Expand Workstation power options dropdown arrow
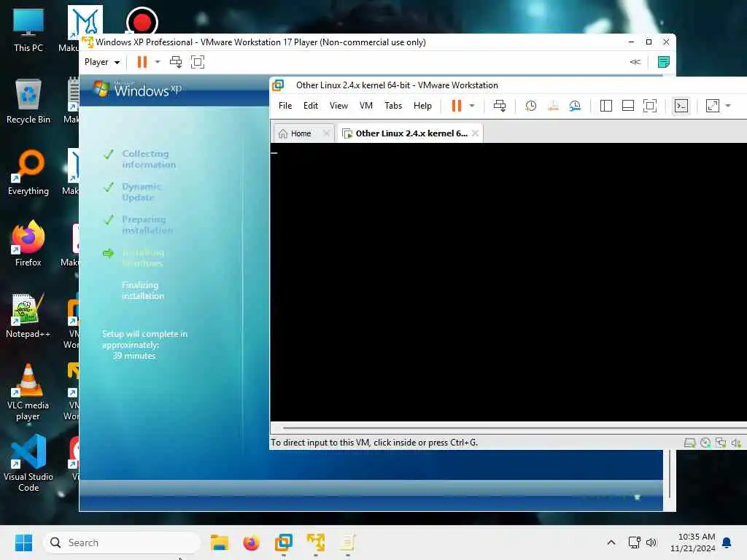Screen dimensions: 747x560 tap(472, 106)
